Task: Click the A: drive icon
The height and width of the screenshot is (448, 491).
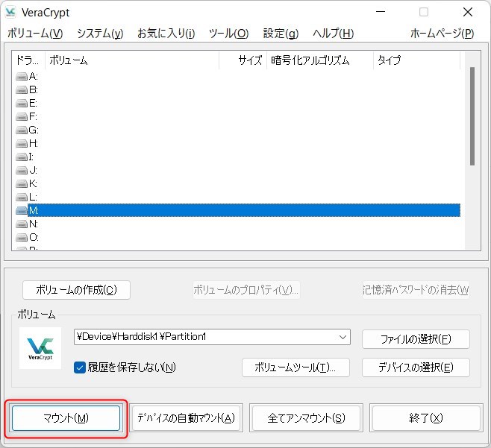Action: tap(22, 76)
